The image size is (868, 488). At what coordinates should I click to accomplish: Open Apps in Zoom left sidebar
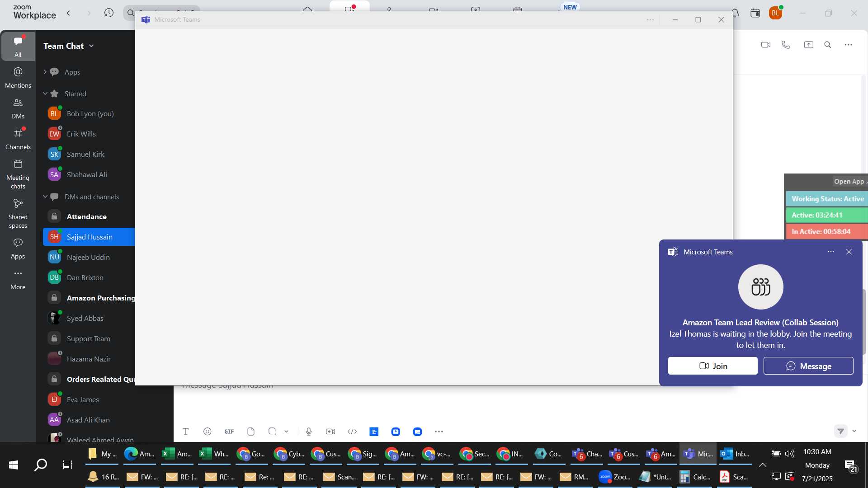18,249
